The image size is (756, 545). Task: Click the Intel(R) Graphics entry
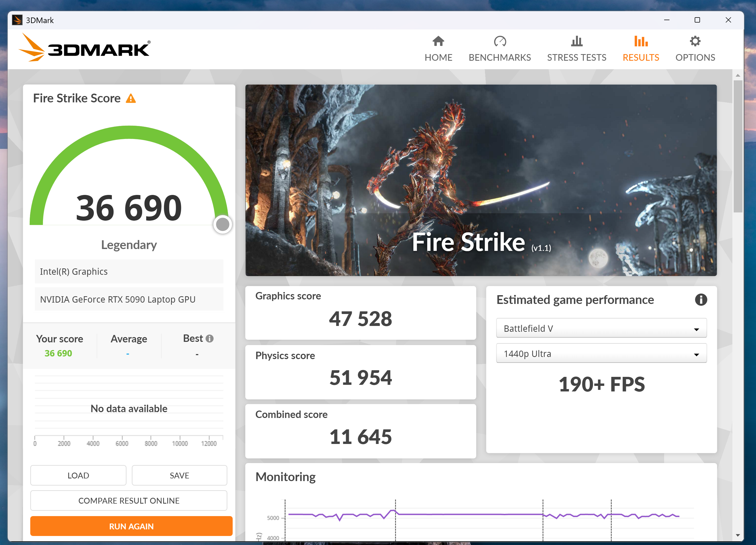click(129, 272)
